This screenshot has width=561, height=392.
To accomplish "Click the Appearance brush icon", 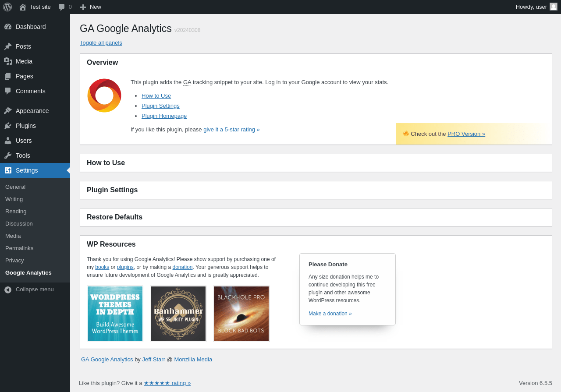I will [x=8, y=111].
